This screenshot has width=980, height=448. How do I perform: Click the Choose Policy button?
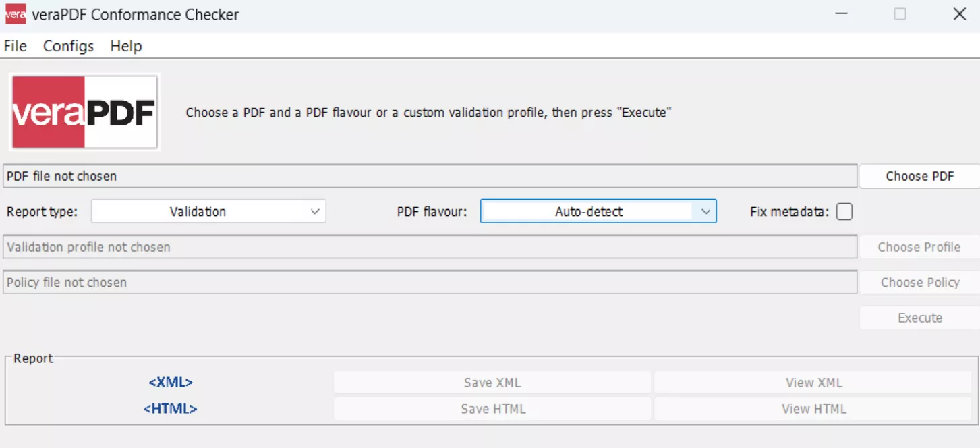919,282
